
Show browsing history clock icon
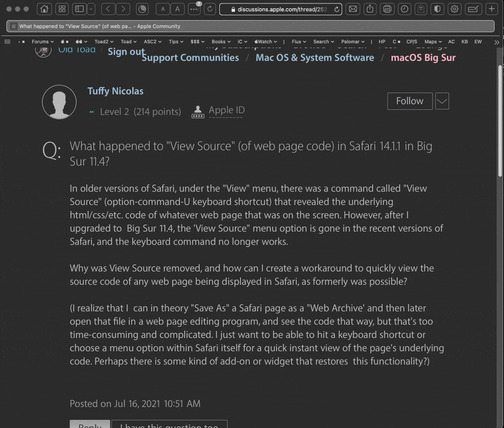(404, 9)
